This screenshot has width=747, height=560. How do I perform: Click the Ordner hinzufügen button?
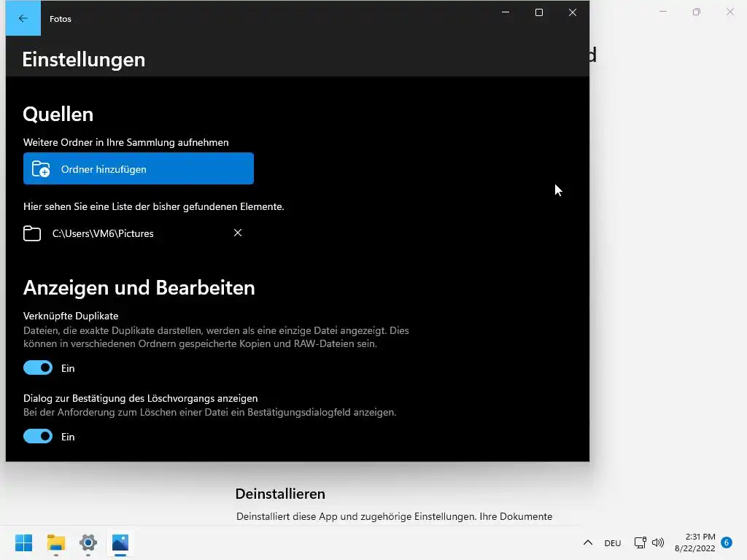(138, 168)
